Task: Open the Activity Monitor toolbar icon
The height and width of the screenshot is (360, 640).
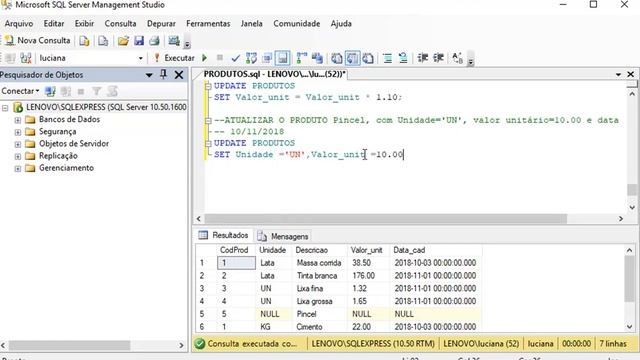Action: (x=174, y=41)
